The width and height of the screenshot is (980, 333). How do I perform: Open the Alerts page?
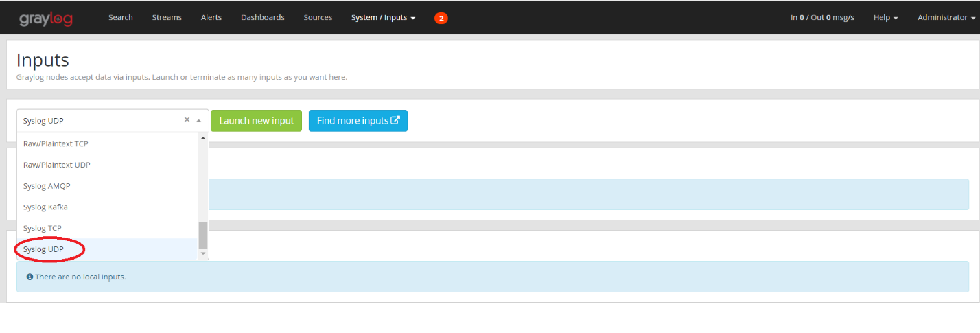coord(211,18)
